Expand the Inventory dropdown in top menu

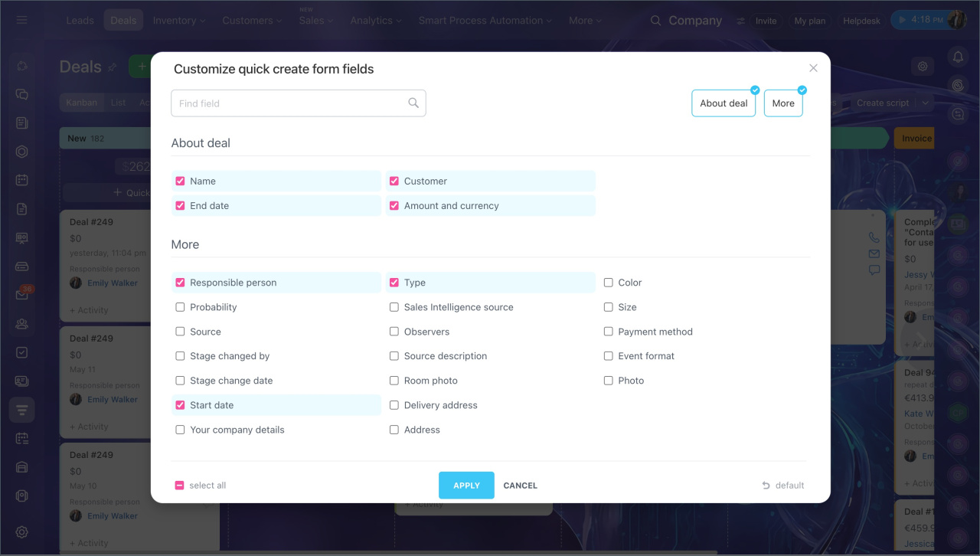(x=179, y=21)
